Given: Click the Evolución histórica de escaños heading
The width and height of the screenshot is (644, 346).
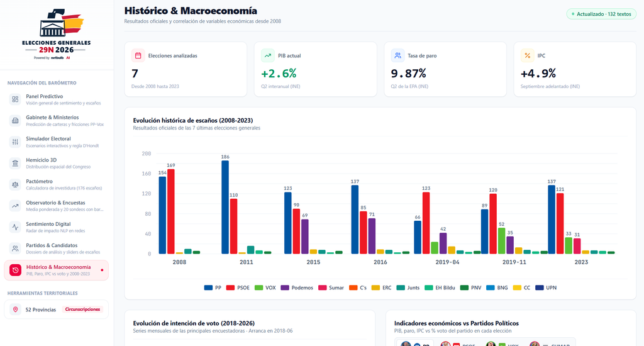Looking at the screenshot, I should coord(193,120).
